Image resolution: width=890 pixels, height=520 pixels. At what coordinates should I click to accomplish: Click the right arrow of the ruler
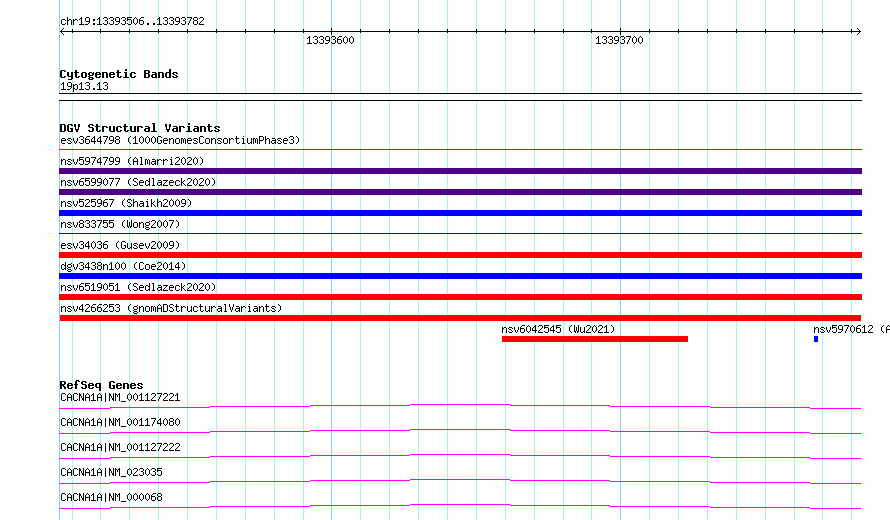click(858, 31)
